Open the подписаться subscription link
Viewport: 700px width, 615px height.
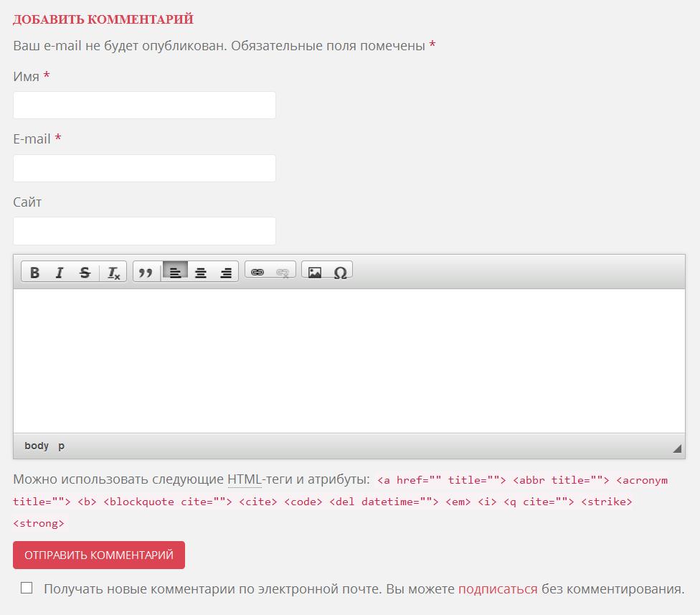[x=498, y=589]
